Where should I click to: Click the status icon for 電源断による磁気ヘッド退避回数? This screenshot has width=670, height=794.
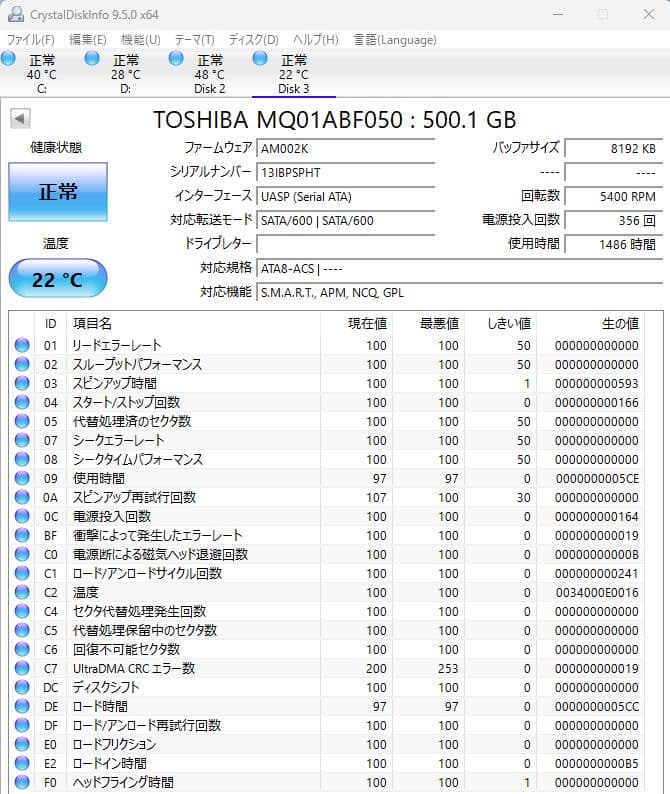22,554
